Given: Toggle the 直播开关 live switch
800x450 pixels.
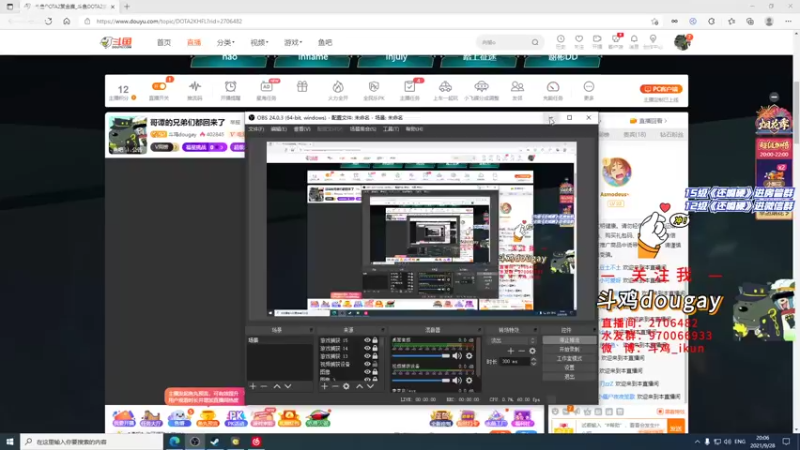Looking at the screenshot, I should coord(159,87).
